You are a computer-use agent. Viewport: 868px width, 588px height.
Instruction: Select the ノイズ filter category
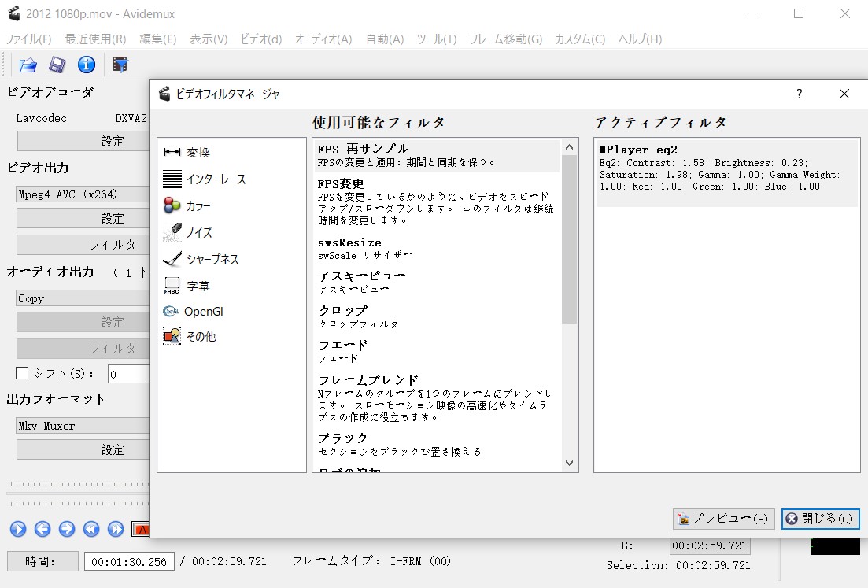coord(198,233)
